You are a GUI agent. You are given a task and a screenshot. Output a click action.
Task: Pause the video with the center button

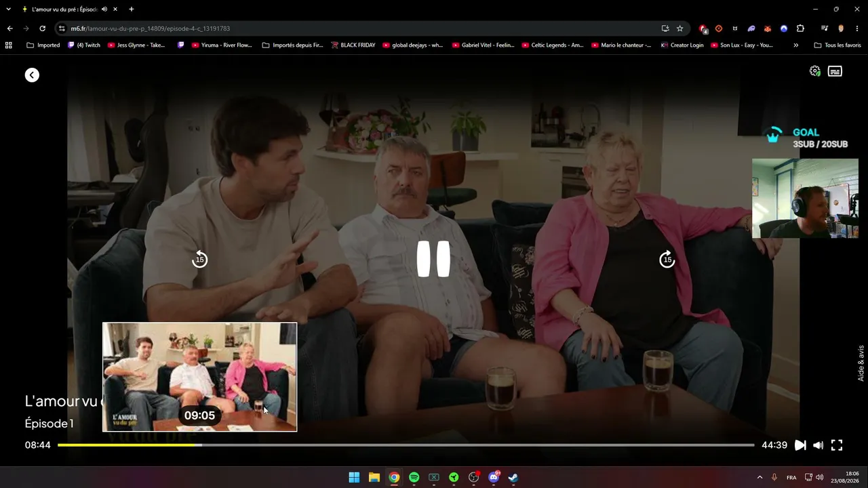(433, 259)
